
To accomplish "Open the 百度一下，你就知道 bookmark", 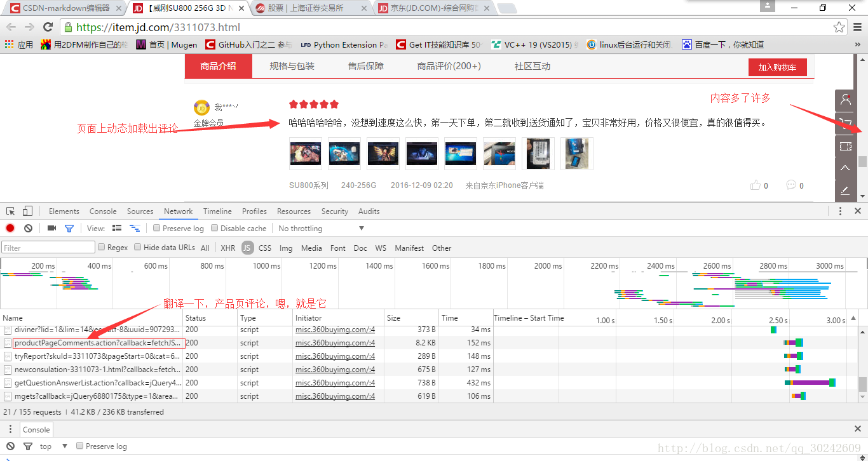I will (x=723, y=44).
